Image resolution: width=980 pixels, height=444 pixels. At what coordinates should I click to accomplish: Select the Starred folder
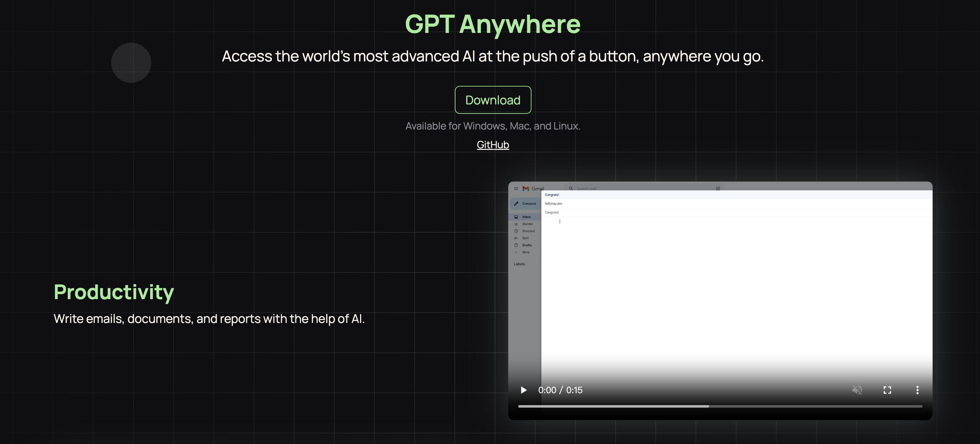coord(527,224)
